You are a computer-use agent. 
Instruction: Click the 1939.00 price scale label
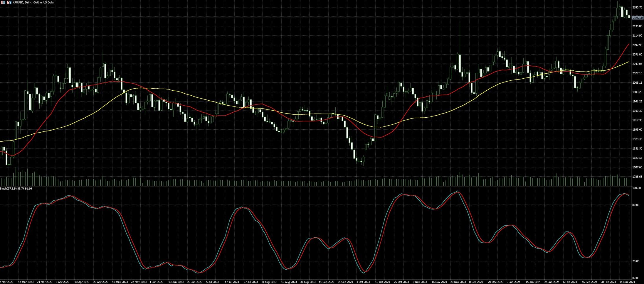638,111
